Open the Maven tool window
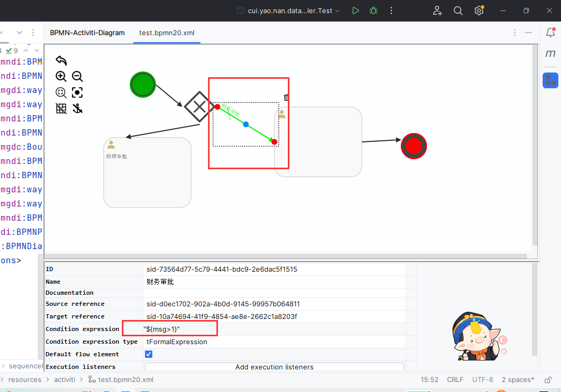 (x=550, y=54)
